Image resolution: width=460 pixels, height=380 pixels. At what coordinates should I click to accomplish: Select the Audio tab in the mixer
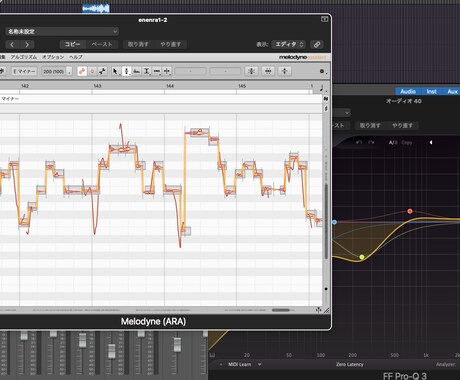[x=408, y=91]
